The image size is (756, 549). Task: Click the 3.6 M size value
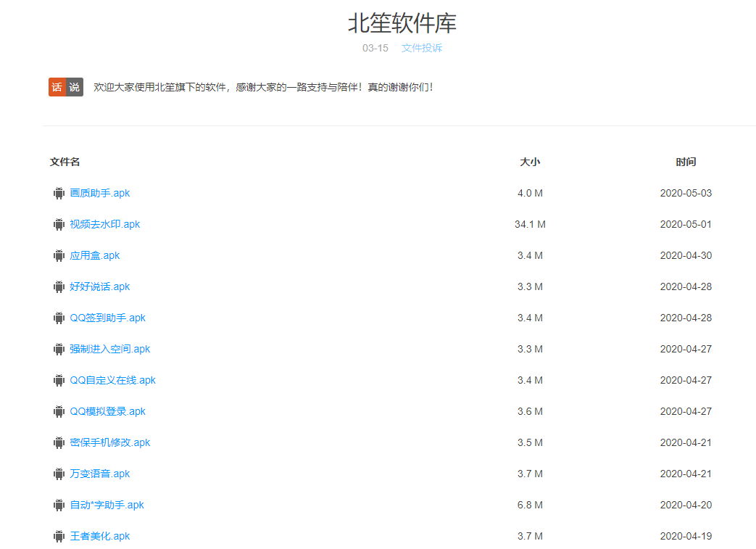point(530,411)
